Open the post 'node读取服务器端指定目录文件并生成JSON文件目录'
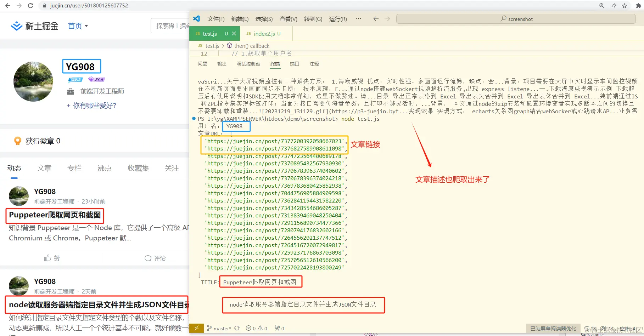Image resolution: width=644 pixels, height=336 pixels. click(x=99, y=305)
